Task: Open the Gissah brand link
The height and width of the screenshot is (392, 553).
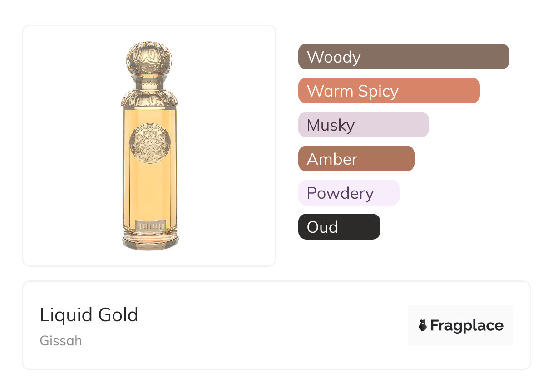Action: 61,341
